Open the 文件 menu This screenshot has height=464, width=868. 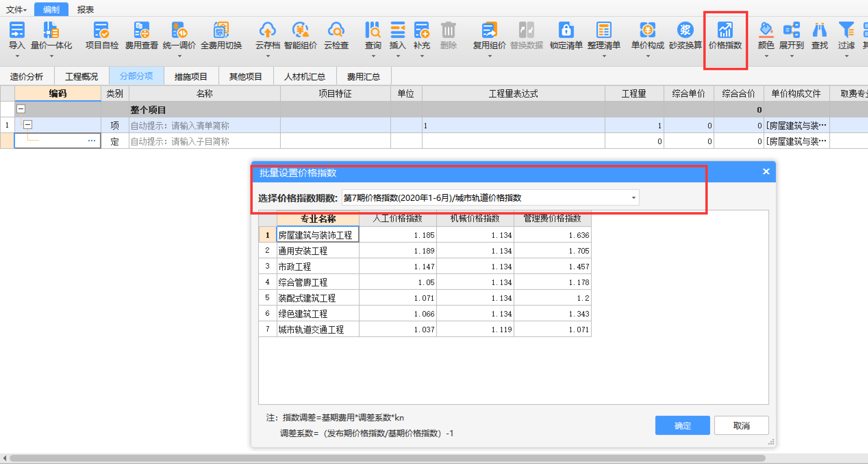pyautogui.click(x=16, y=10)
